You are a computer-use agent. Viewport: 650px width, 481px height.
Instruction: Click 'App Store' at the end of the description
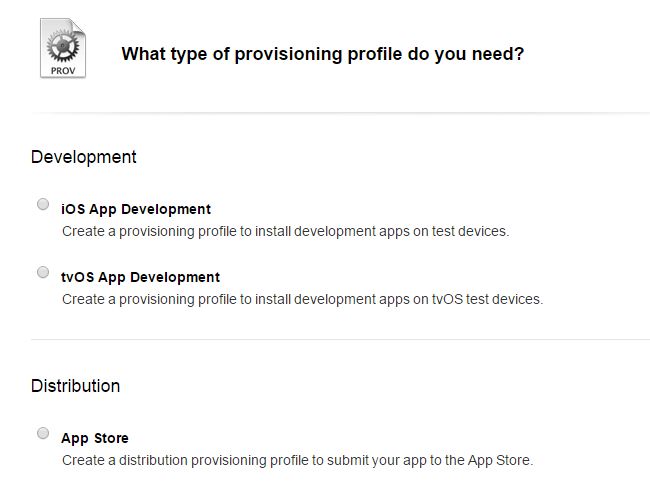click(498, 460)
